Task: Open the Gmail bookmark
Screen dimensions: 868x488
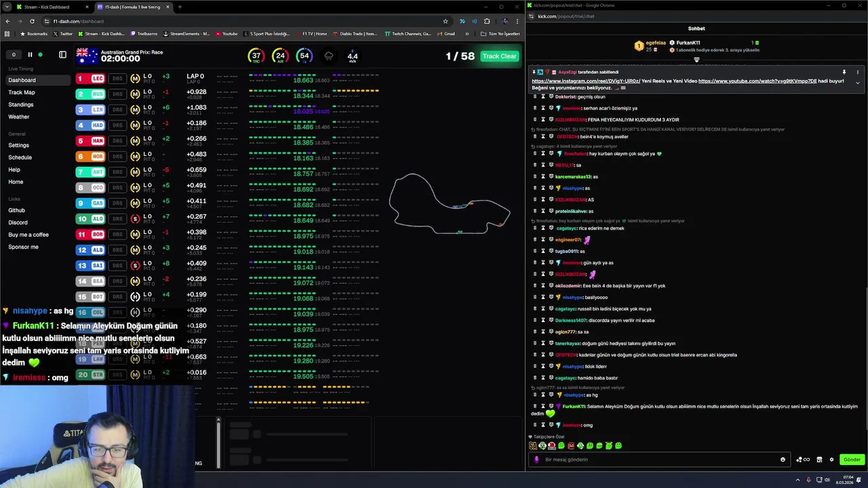Action: click(446, 33)
